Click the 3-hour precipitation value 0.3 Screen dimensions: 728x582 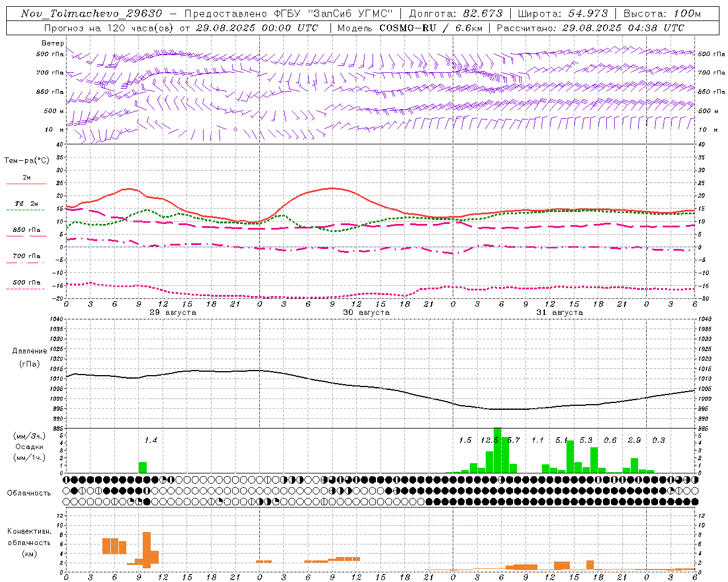[659, 440]
